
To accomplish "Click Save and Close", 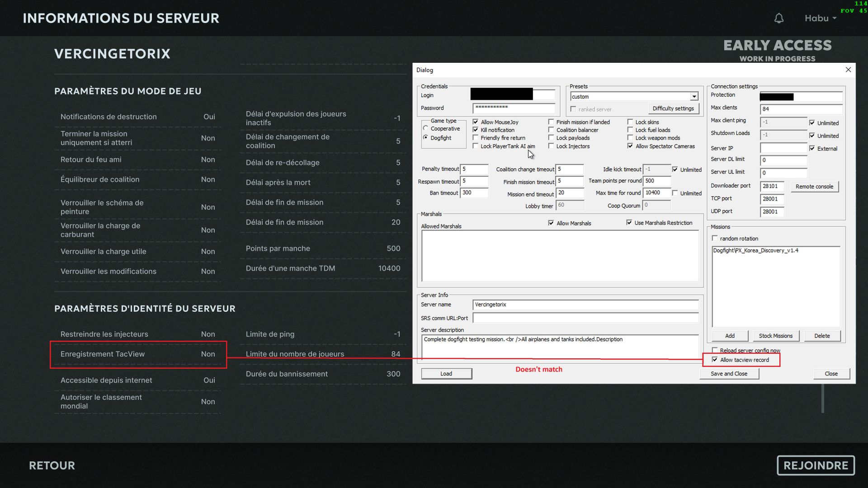I will [x=729, y=374].
